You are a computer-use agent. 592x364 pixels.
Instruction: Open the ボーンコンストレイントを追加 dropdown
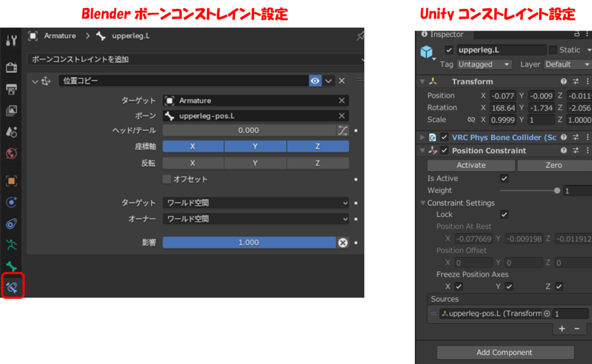(195, 60)
